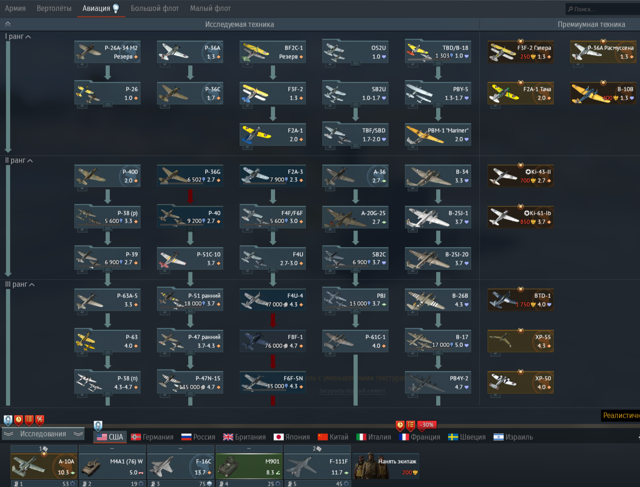Select the P-400 aircraft card

coord(108,176)
